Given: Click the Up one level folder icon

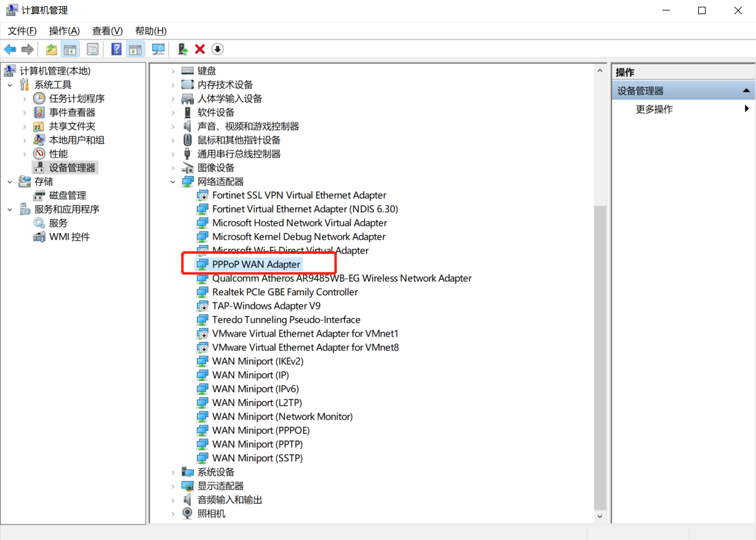Looking at the screenshot, I should 52,49.
